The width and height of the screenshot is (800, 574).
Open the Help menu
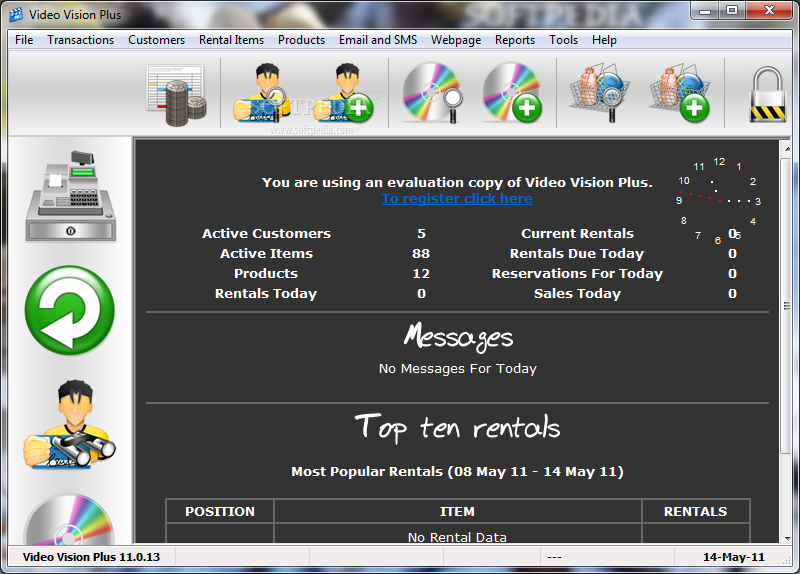pos(605,40)
